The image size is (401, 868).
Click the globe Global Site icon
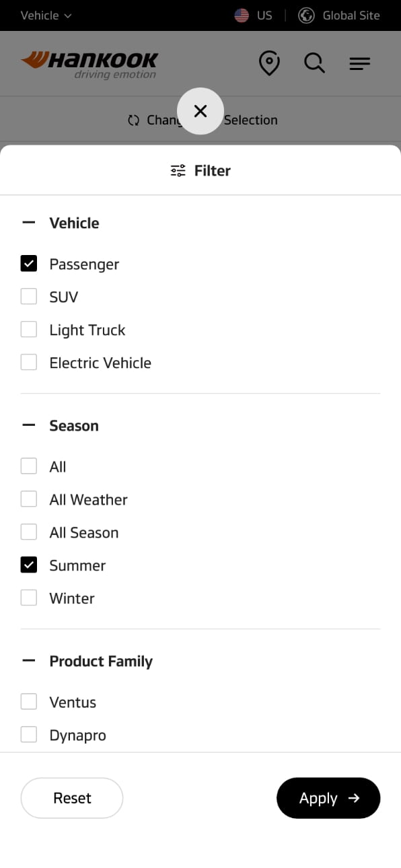pos(306,15)
